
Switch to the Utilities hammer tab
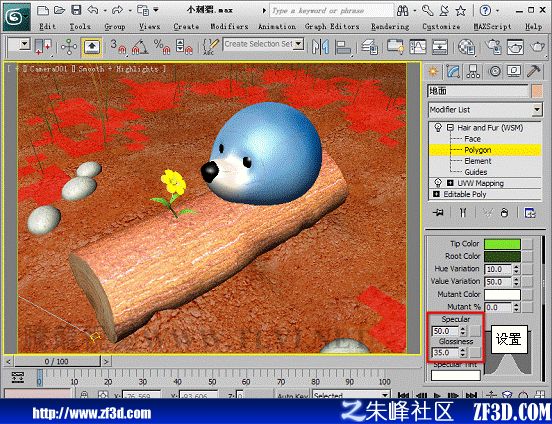533,71
